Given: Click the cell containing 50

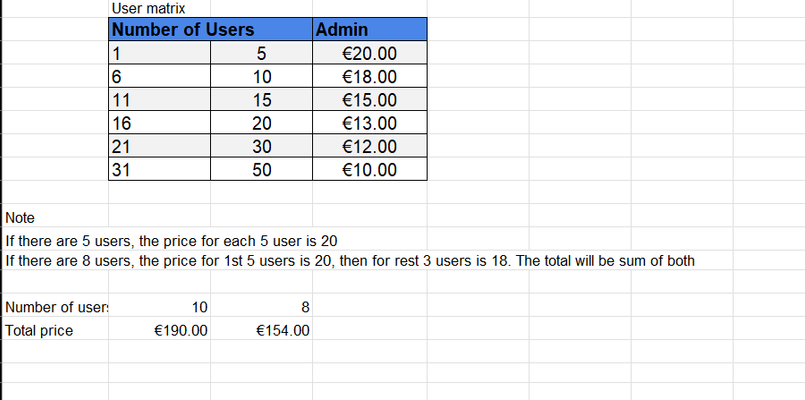Looking at the screenshot, I should [261, 169].
